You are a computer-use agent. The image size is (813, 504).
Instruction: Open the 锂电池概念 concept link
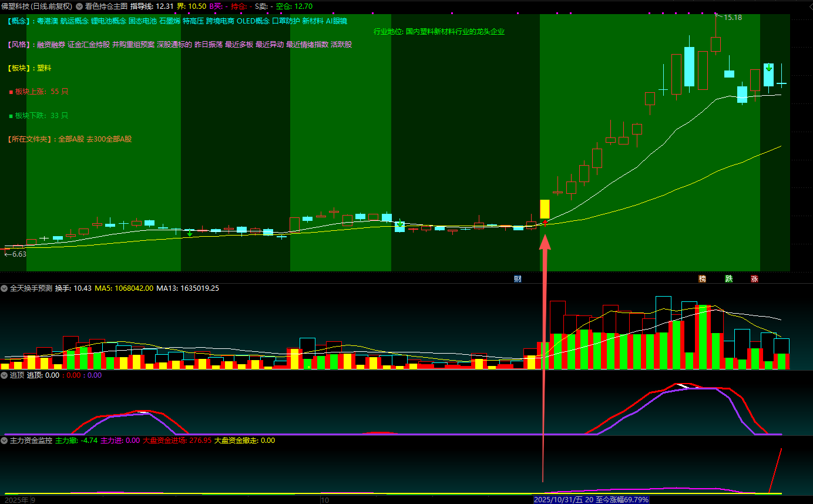click(x=108, y=21)
